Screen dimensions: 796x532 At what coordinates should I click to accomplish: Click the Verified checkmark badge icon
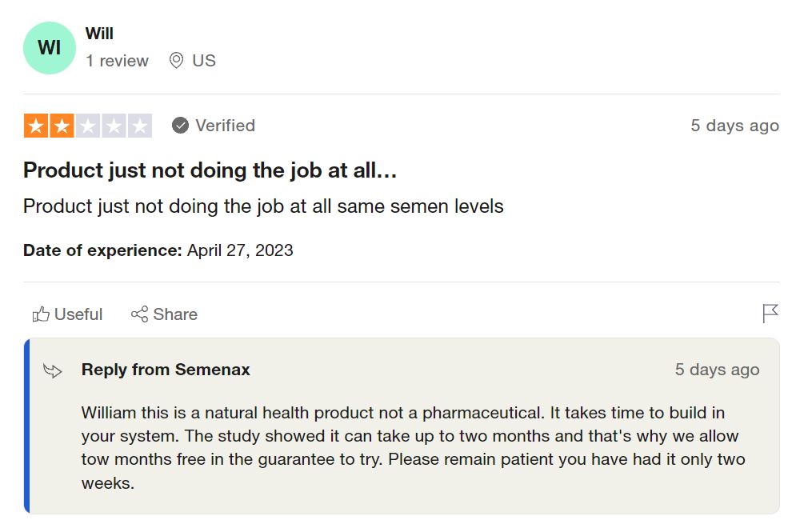point(181,126)
